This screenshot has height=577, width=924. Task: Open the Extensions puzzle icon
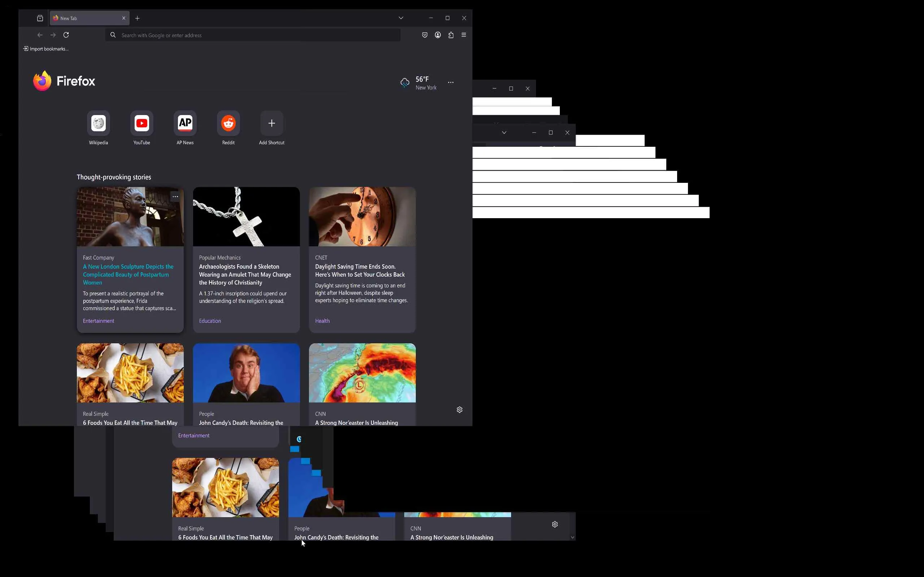point(451,35)
